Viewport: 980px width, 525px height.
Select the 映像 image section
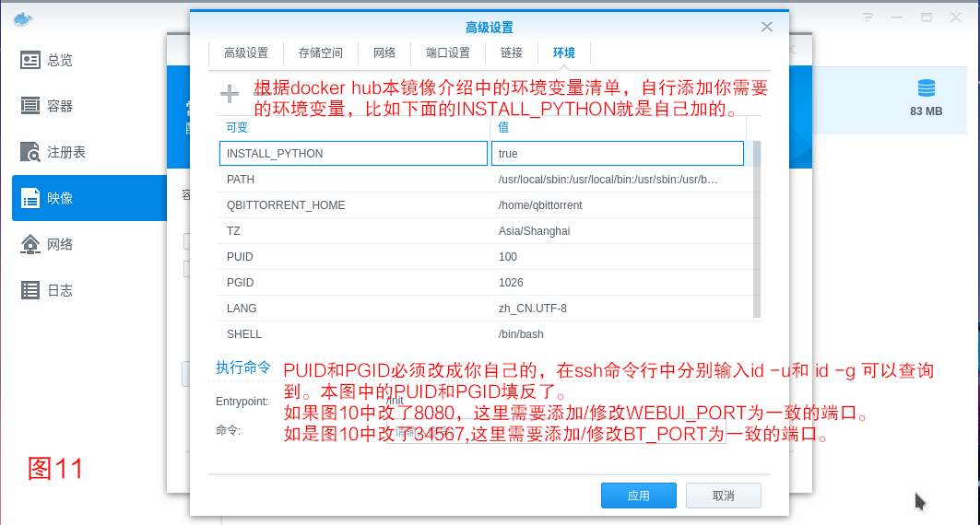89,198
